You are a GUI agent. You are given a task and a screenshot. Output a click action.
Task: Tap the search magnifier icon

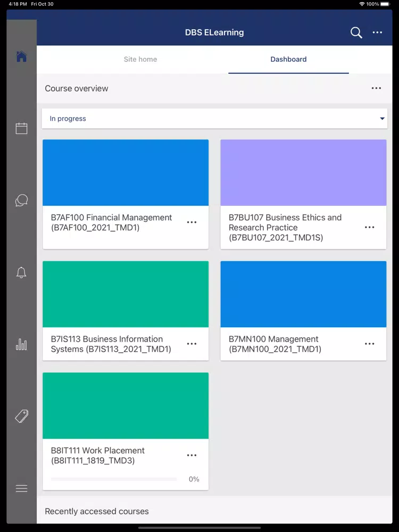[x=356, y=32]
